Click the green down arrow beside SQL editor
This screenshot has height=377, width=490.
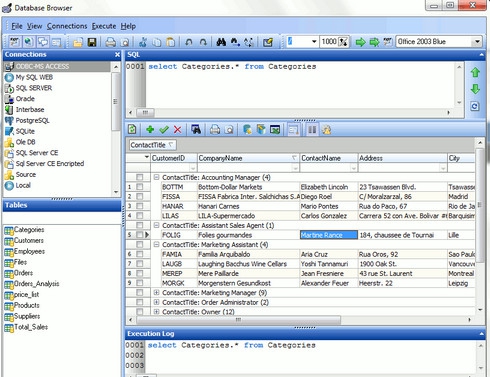pyautogui.click(x=475, y=89)
